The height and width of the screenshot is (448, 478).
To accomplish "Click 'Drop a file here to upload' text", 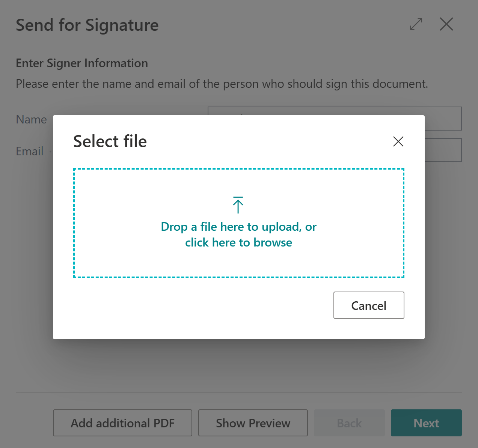I will point(231,227).
